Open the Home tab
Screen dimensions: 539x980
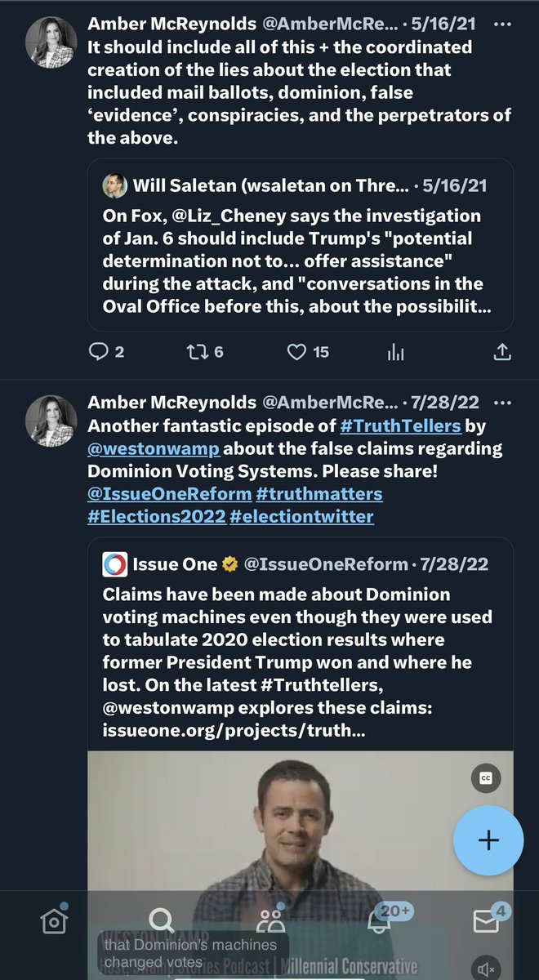coord(53,922)
